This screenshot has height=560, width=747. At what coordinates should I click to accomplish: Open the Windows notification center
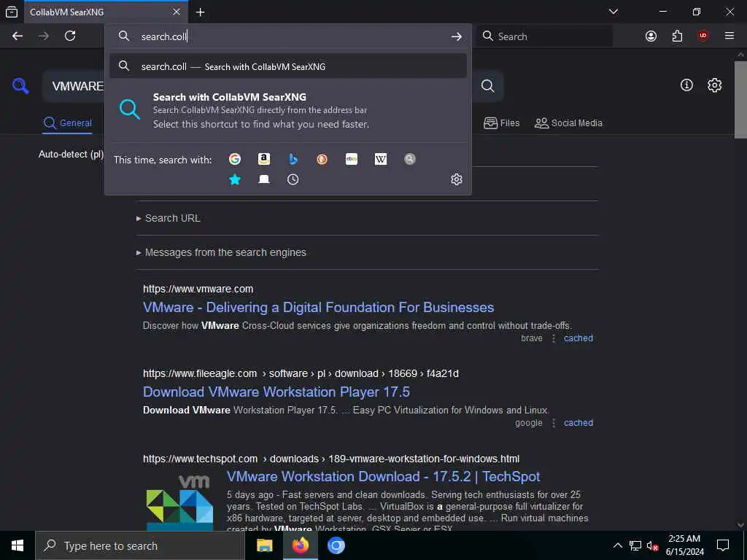tap(723, 545)
